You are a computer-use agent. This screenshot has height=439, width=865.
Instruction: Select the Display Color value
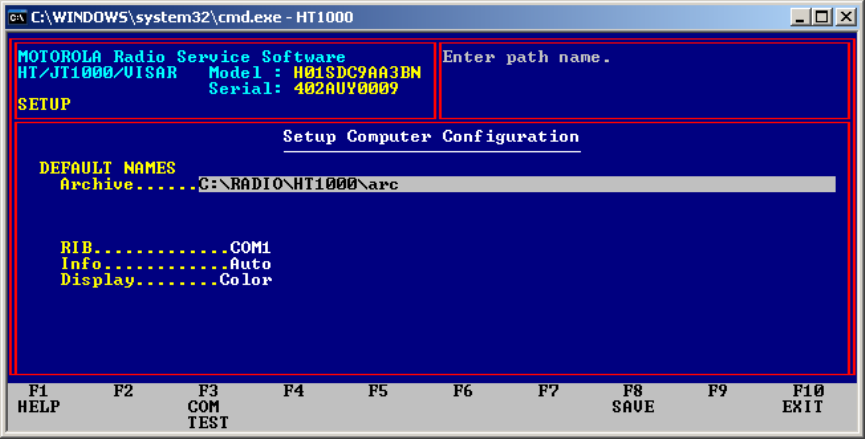pos(245,280)
